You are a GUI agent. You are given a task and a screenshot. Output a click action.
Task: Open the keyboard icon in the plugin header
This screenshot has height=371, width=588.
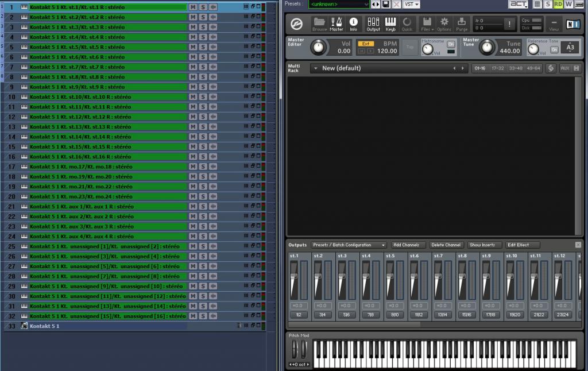(x=579, y=4)
